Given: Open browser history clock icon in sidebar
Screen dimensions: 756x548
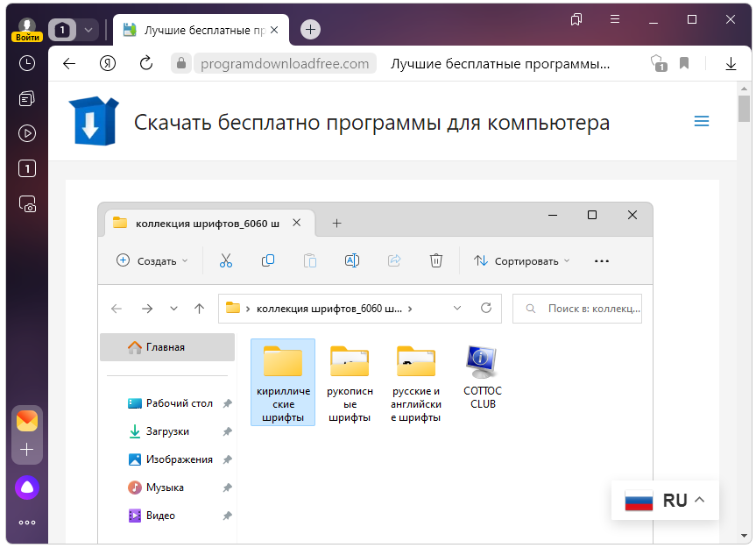Looking at the screenshot, I should pyautogui.click(x=27, y=63).
